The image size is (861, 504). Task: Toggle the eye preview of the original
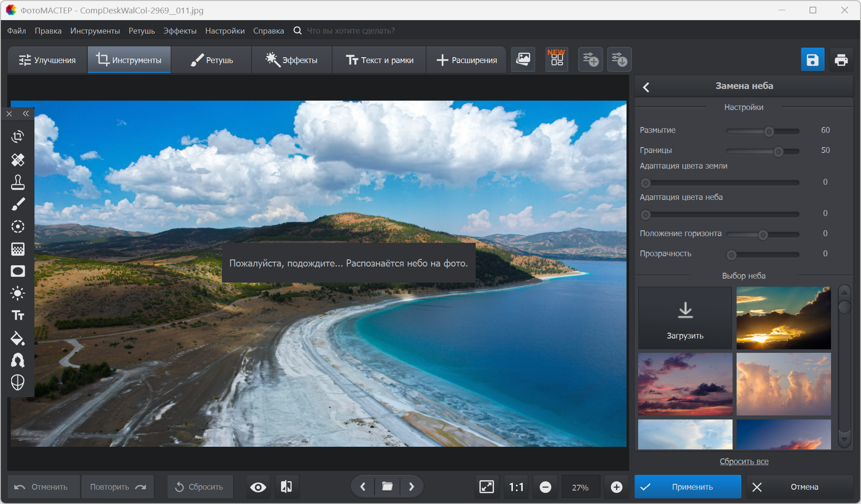[x=258, y=487]
